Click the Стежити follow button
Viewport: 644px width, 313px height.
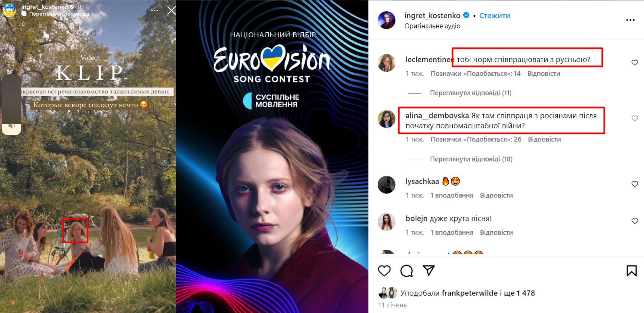[x=494, y=16]
